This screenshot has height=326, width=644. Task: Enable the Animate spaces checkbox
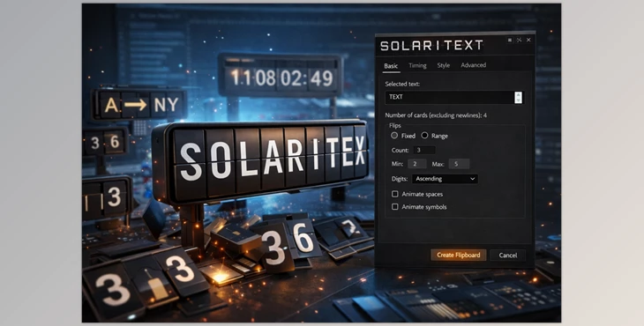click(394, 194)
